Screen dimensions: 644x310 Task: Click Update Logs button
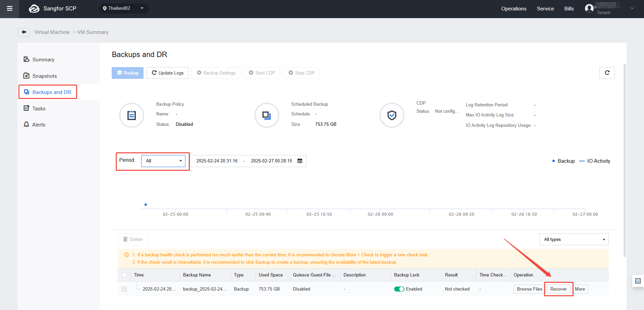pyautogui.click(x=167, y=73)
